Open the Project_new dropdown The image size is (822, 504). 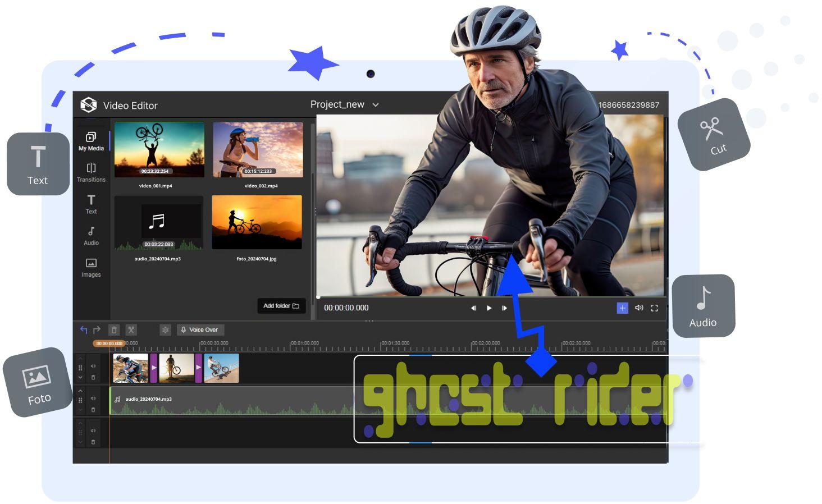[376, 105]
